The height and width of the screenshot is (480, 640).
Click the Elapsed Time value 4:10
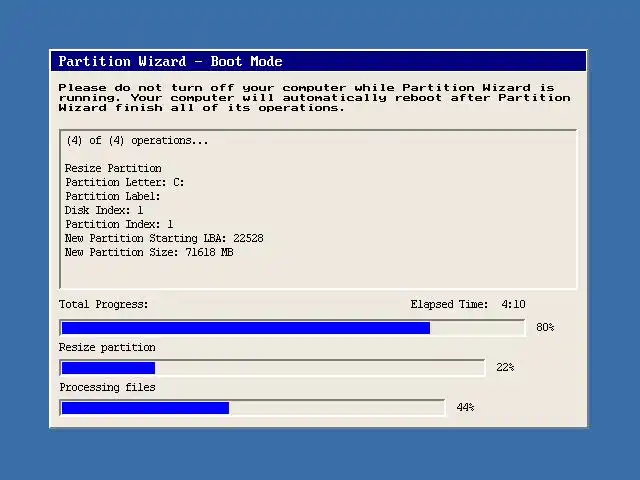(513, 304)
